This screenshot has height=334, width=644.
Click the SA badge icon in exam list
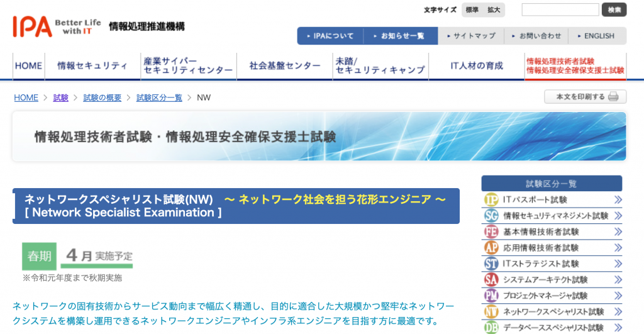(x=491, y=280)
